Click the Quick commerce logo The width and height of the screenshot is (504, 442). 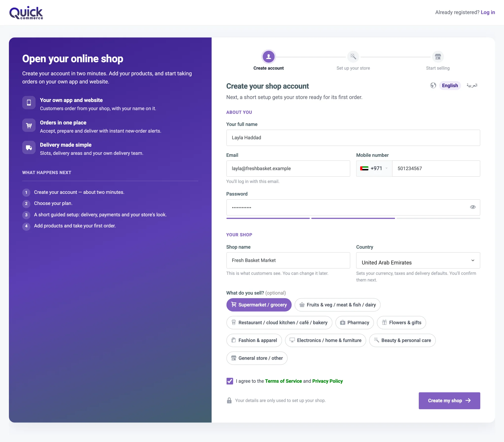pos(26,13)
